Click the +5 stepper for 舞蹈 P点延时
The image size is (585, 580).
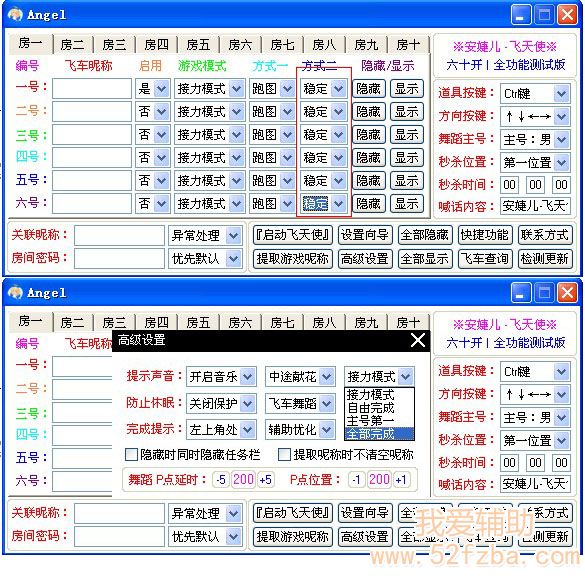[265, 479]
